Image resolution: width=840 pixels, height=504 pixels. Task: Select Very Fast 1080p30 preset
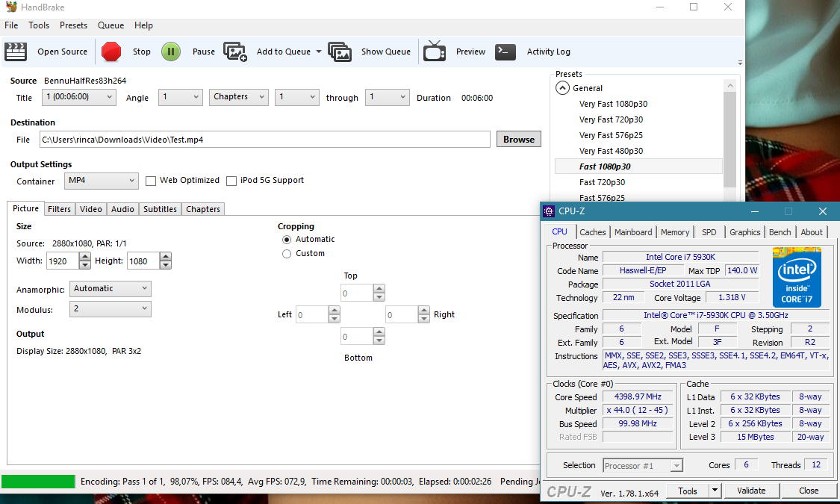point(613,104)
